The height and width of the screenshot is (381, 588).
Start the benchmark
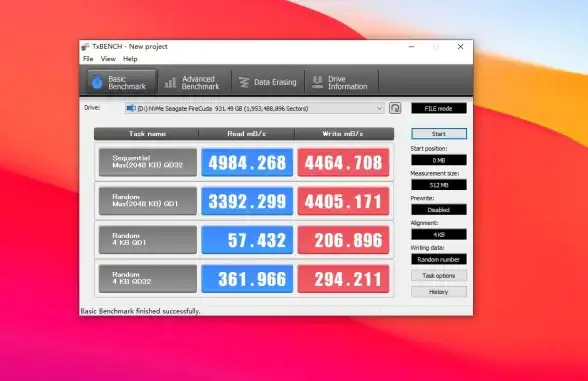(x=439, y=134)
